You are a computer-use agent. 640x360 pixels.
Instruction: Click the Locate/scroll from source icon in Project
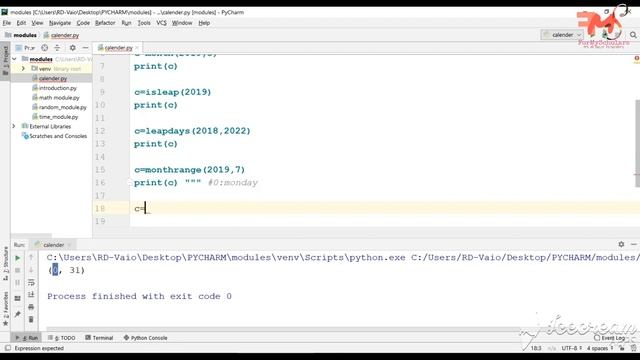44,48
